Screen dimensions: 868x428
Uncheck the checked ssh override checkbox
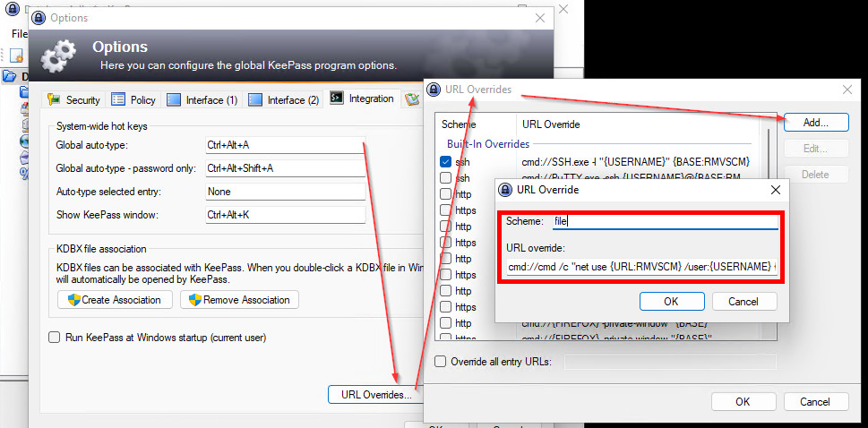coord(446,162)
